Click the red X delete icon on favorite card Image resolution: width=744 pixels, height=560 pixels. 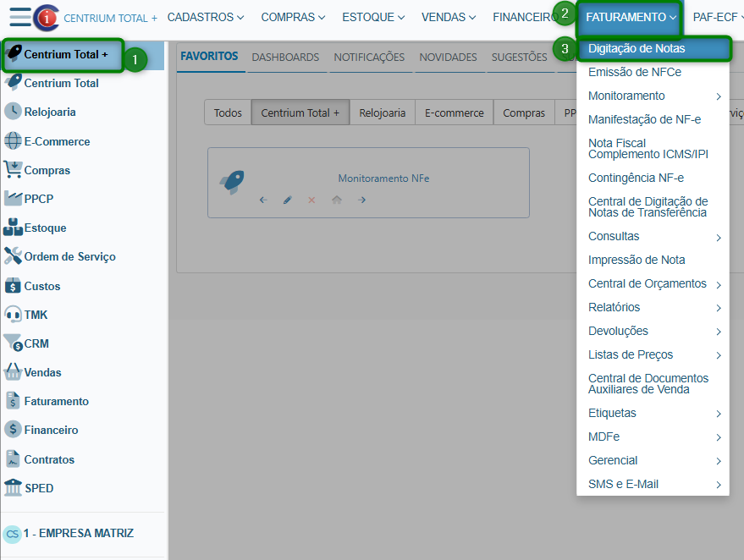click(x=311, y=200)
